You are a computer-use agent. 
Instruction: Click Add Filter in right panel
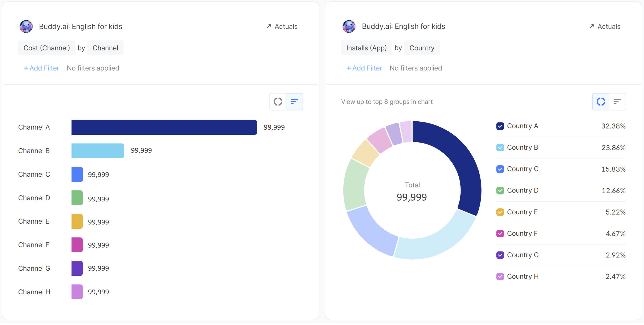(x=364, y=68)
